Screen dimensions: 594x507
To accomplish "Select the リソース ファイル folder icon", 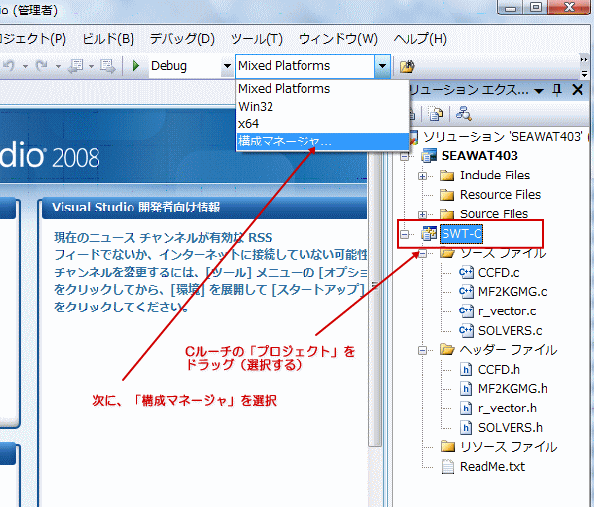I will (447, 447).
